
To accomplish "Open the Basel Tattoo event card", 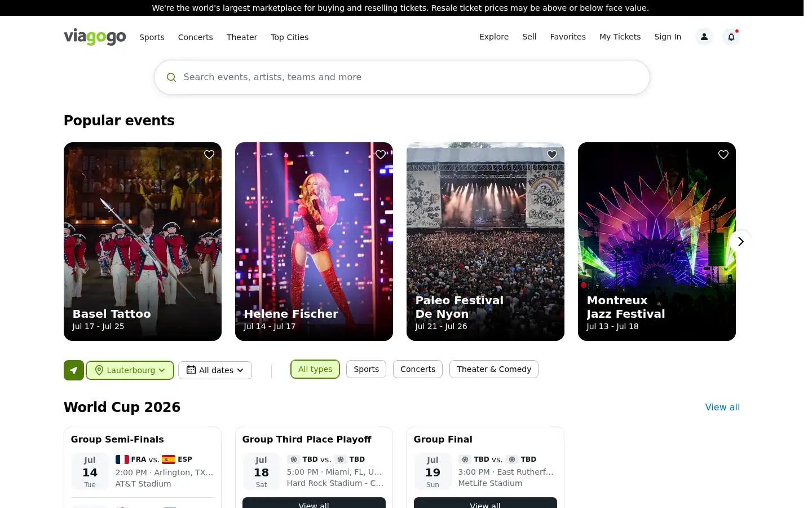I will coord(143,242).
